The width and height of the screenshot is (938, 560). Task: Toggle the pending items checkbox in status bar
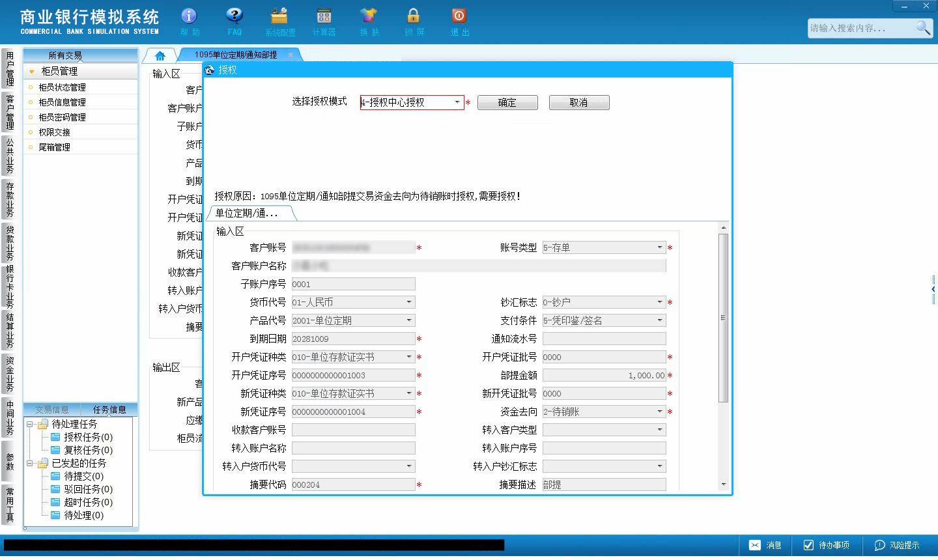tap(808, 545)
